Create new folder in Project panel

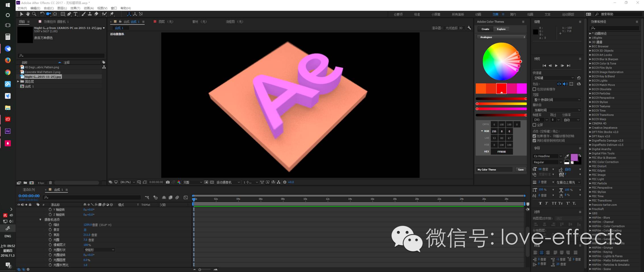pyautogui.click(x=25, y=183)
